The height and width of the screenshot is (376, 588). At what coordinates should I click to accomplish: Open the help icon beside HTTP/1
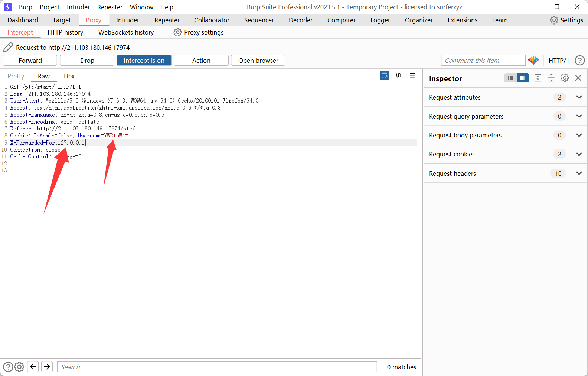coord(579,60)
